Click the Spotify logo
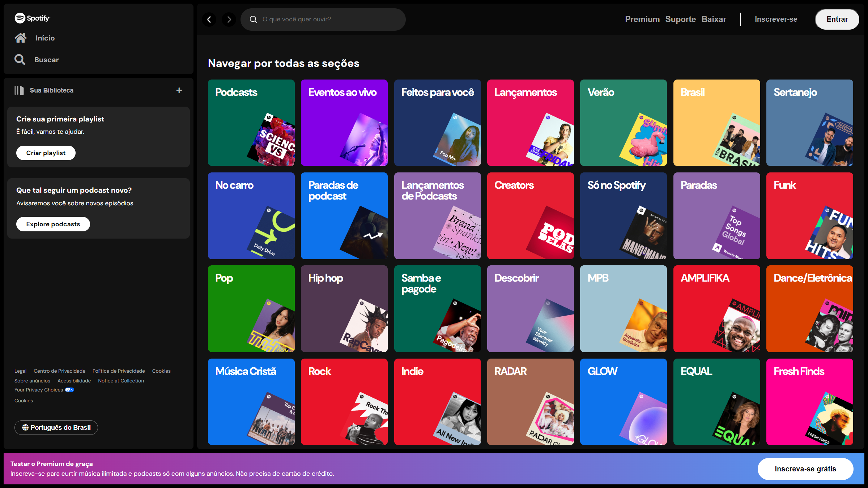Image resolution: width=868 pixels, height=488 pixels. [x=32, y=18]
